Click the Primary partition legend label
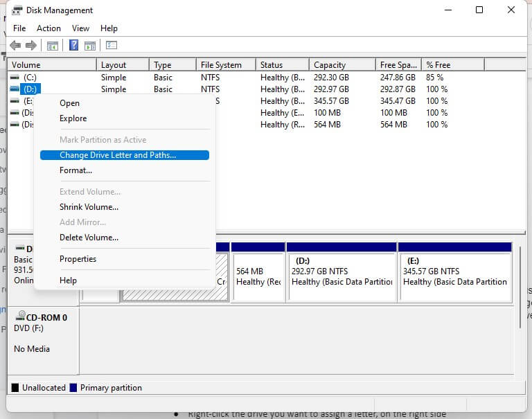Image resolution: width=532 pixels, height=419 pixels. point(111,387)
